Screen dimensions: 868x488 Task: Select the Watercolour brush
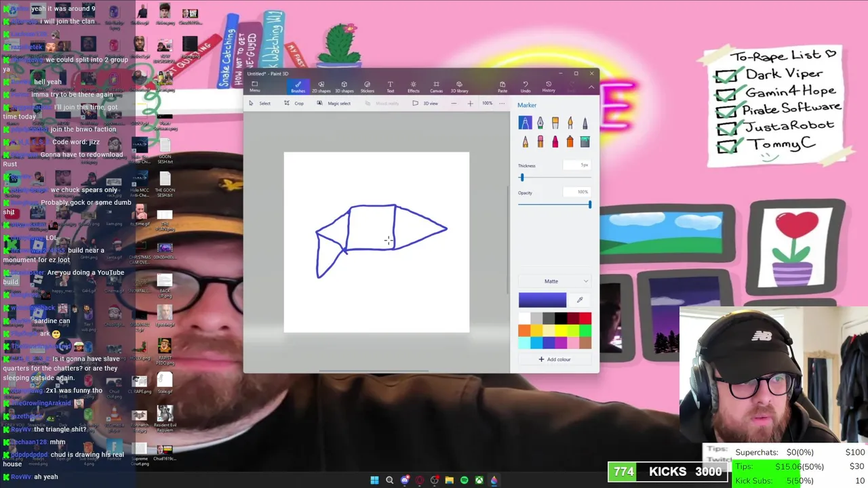tap(570, 123)
